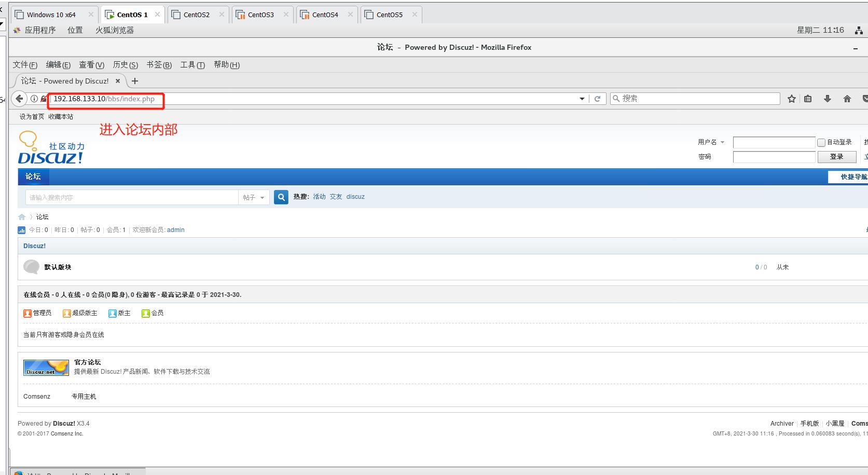The height and width of the screenshot is (475, 868).
Task: Click network status icon in top panel
Action: [x=859, y=30]
